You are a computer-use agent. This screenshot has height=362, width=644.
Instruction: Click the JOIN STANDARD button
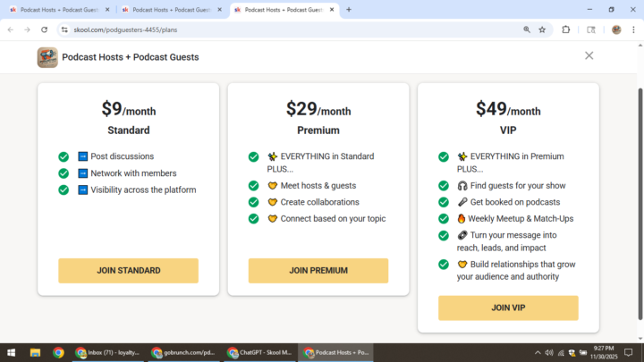pos(128,271)
